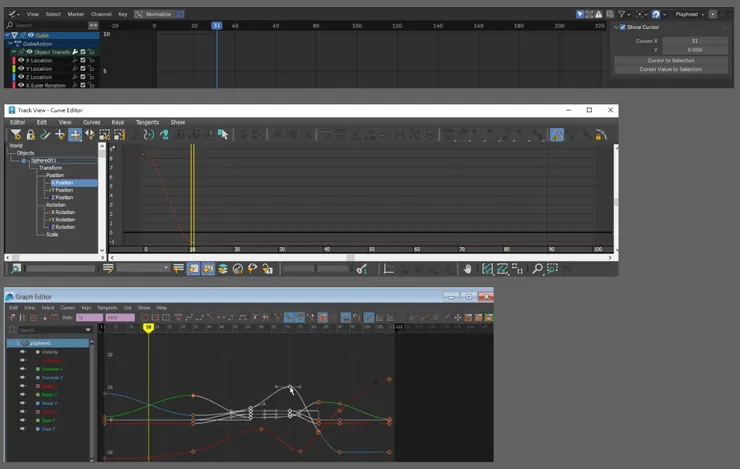The width and height of the screenshot is (740, 469).
Task: Click the lock icon in Track View toolbar
Action: (x=31, y=135)
